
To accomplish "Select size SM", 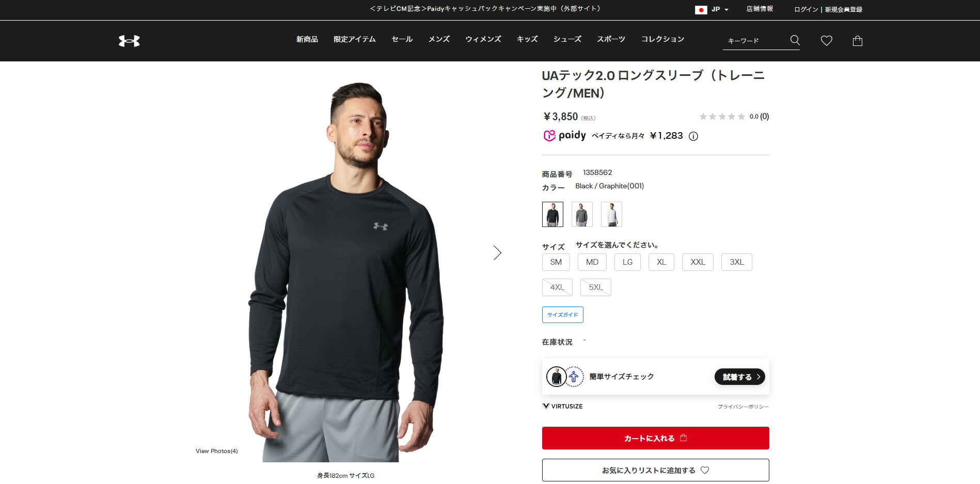I will pyautogui.click(x=556, y=262).
